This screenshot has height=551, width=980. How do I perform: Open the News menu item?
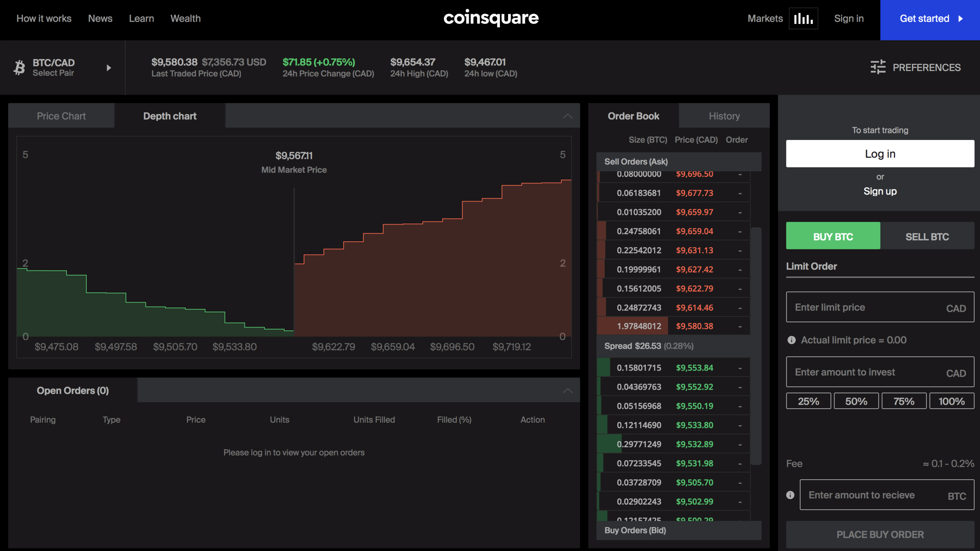pos(100,18)
